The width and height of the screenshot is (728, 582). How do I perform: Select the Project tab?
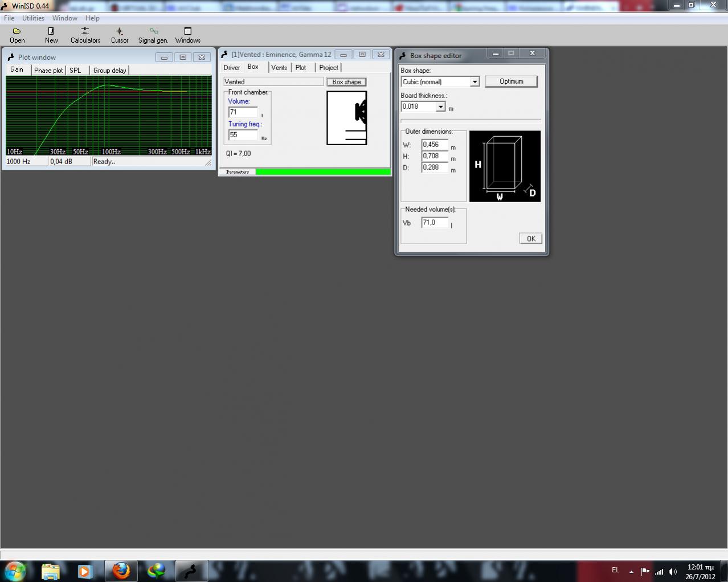point(329,68)
